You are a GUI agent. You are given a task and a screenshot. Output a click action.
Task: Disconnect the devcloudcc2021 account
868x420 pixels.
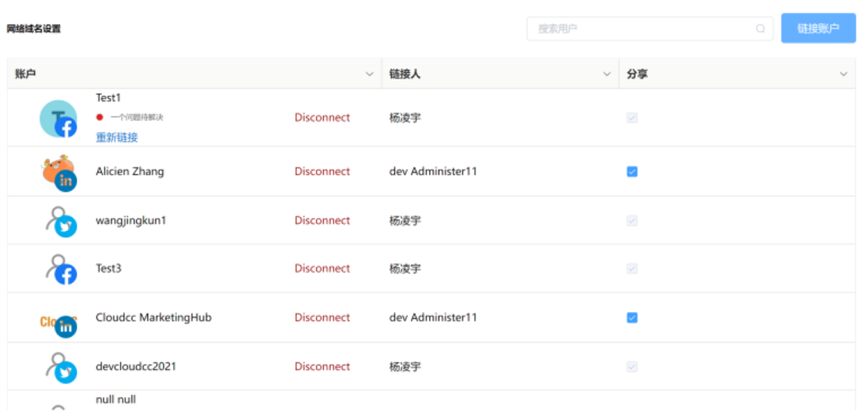pyautogui.click(x=322, y=367)
